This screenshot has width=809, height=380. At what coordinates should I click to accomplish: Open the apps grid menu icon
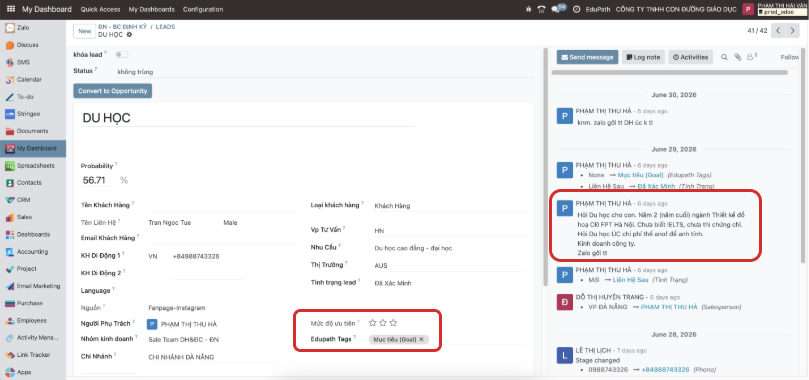(x=11, y=9)
